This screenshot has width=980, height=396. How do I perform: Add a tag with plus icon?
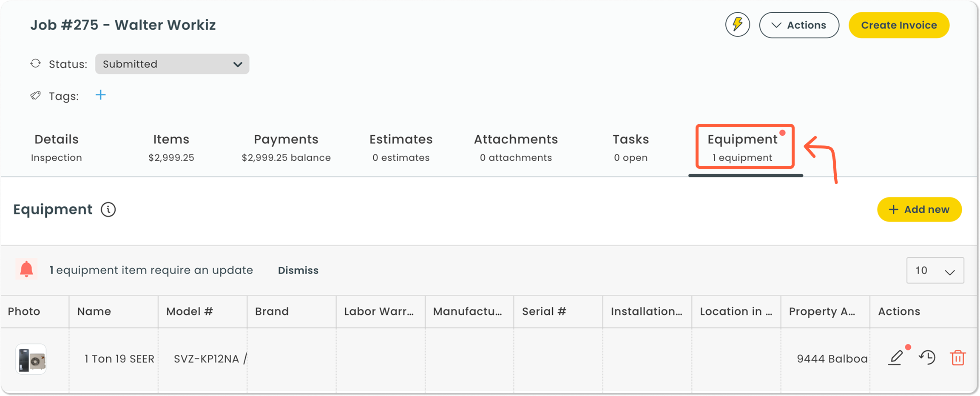100,95
